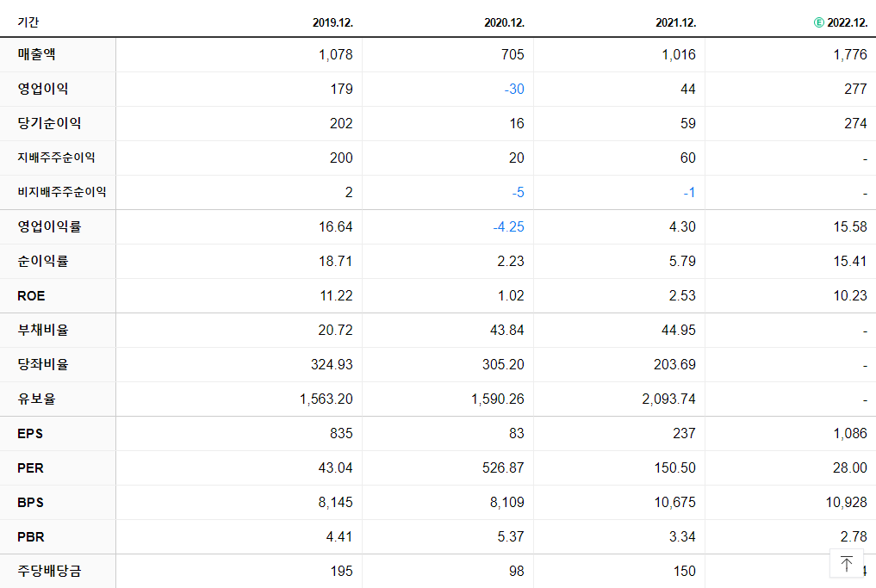Click the 부채비율 row label
876x588 pixels.
point(42,330)
